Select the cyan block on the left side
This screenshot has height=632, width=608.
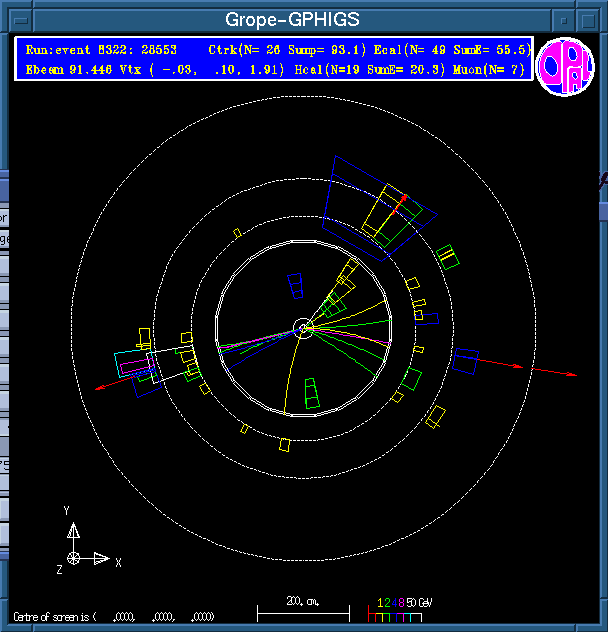click(130, 363)
